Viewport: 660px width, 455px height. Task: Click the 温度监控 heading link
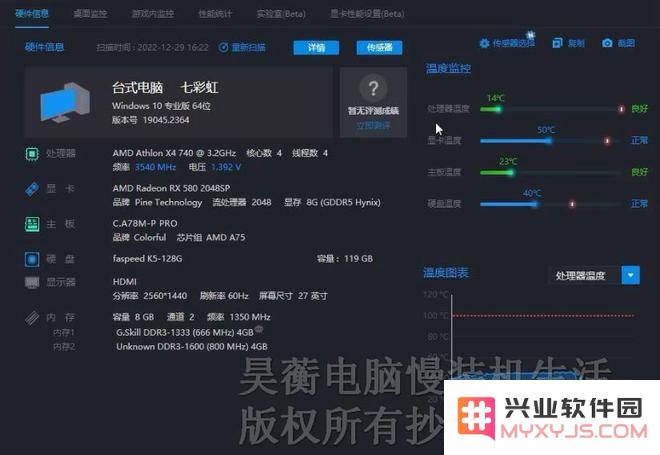click(448, 68)
